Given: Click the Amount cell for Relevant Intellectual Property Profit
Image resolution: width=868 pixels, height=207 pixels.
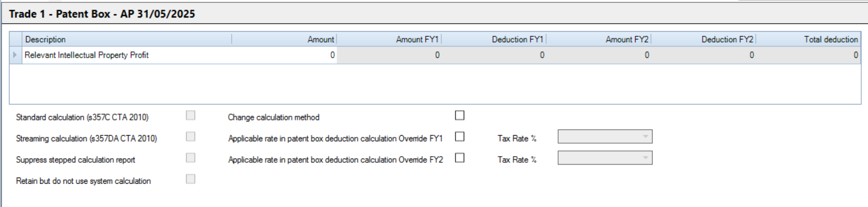Looking at the screenshot, I should click(x=284, y=55).
